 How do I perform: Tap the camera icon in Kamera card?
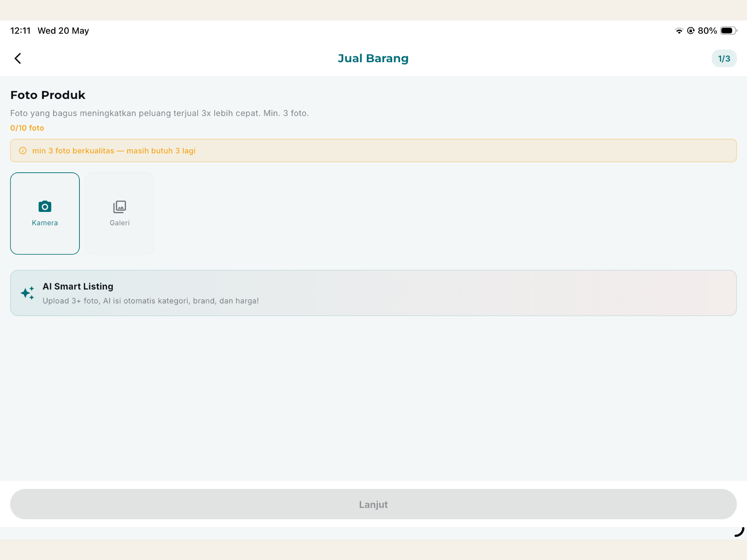pyautogui.click(x=45, y=206)
